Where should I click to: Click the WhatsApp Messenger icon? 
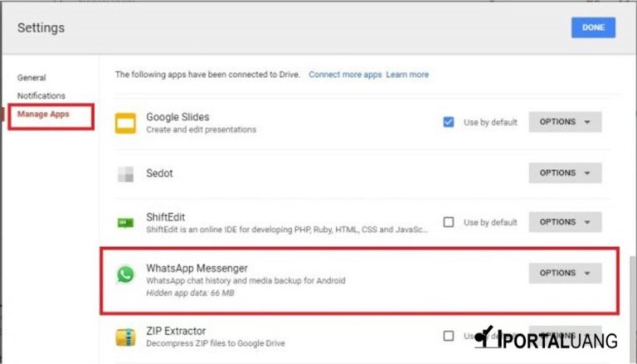tap(125, 274)
